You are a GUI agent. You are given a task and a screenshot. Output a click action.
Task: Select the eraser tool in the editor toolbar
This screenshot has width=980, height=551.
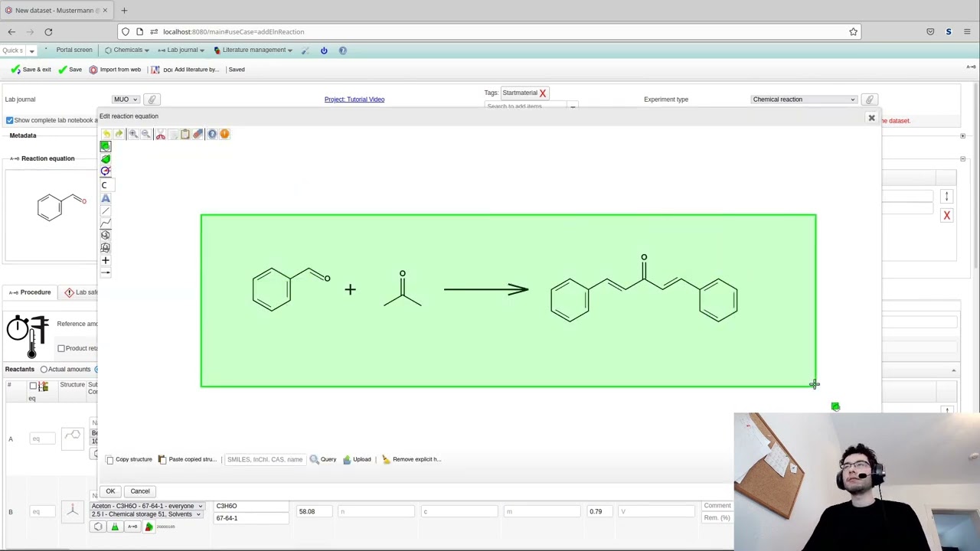click(198, 134)
